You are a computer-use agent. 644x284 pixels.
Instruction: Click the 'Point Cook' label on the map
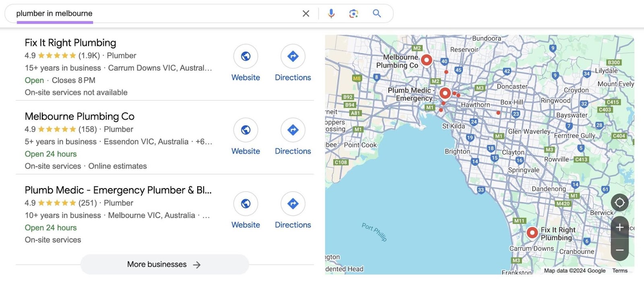(360, 145)
